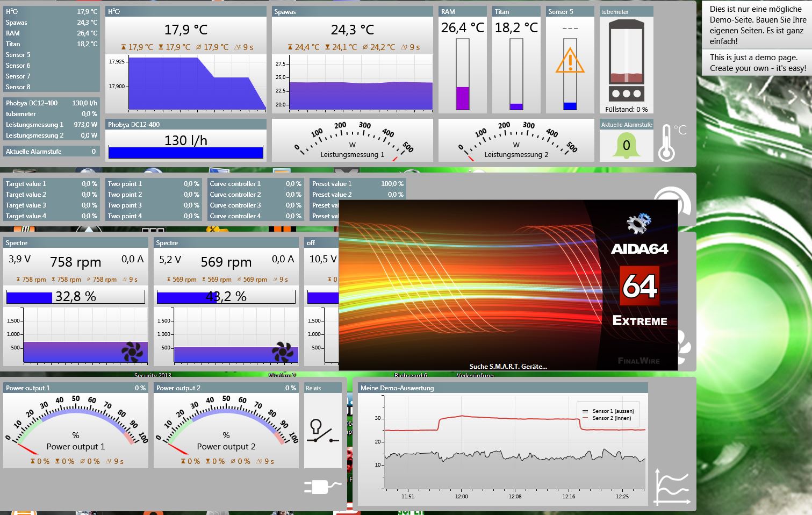
Task: Click the white curve chart page icon
Action: (672, 487)
